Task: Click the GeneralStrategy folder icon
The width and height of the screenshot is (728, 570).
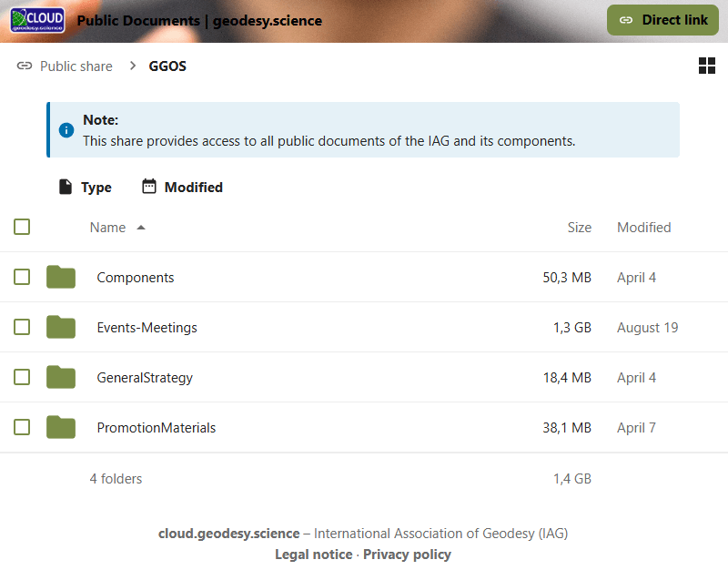Action: [x=61, y=377]
